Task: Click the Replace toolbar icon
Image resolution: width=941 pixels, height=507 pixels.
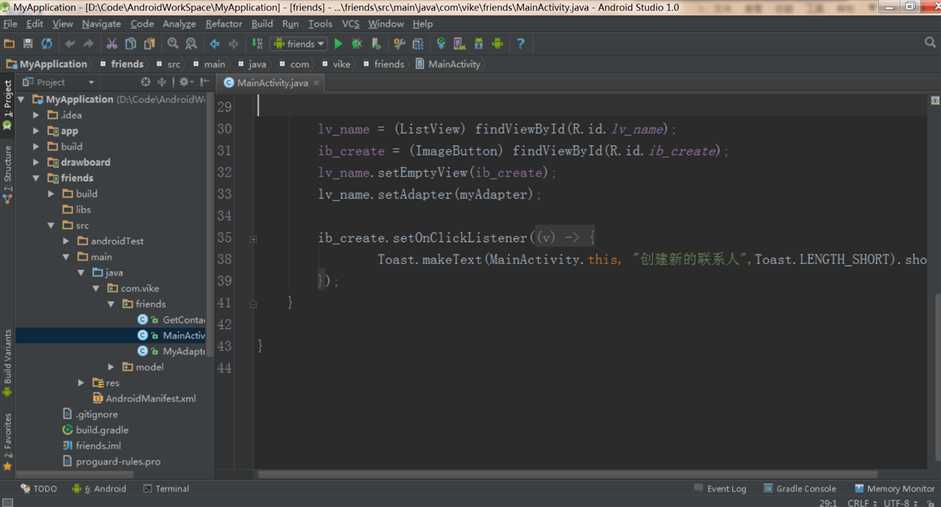Action: (x=191, y=43)
